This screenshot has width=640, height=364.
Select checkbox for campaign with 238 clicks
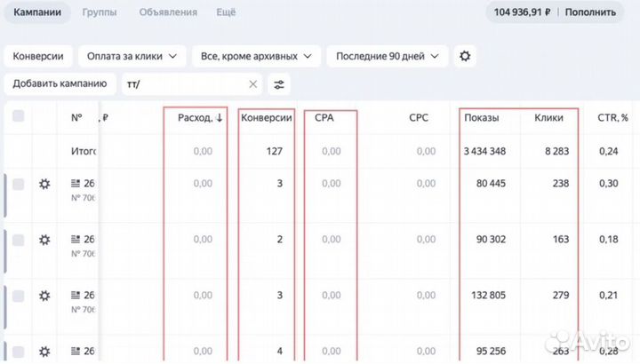click(19, 184)
